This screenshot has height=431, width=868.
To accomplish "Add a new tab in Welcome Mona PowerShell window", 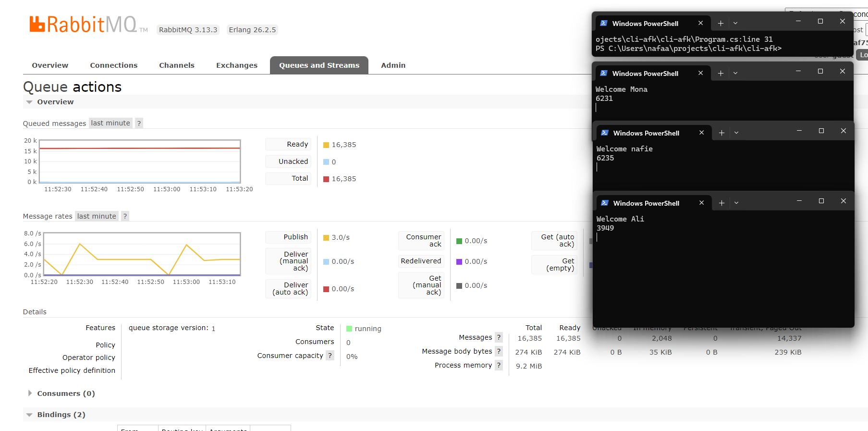I will pos(721,73).
